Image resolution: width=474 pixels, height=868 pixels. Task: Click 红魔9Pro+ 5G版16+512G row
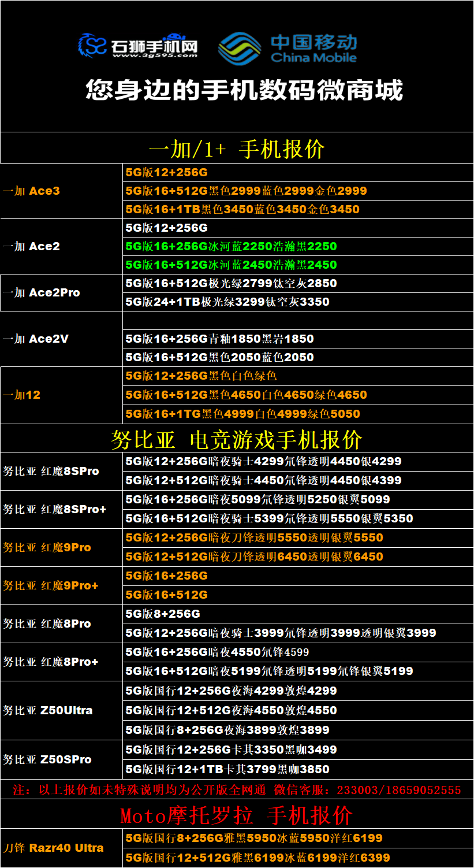[x=298, y=595]
